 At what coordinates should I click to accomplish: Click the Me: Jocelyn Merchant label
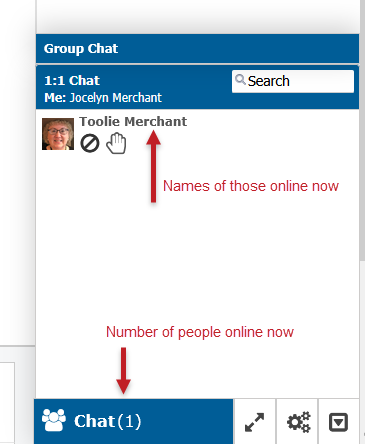(103, 98)
